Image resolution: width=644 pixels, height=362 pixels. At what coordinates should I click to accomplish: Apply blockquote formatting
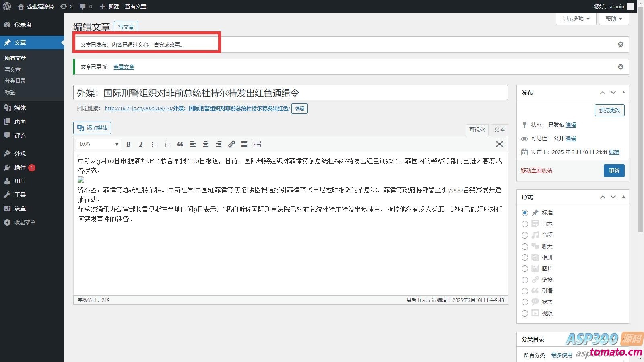(x=180, y=144)
